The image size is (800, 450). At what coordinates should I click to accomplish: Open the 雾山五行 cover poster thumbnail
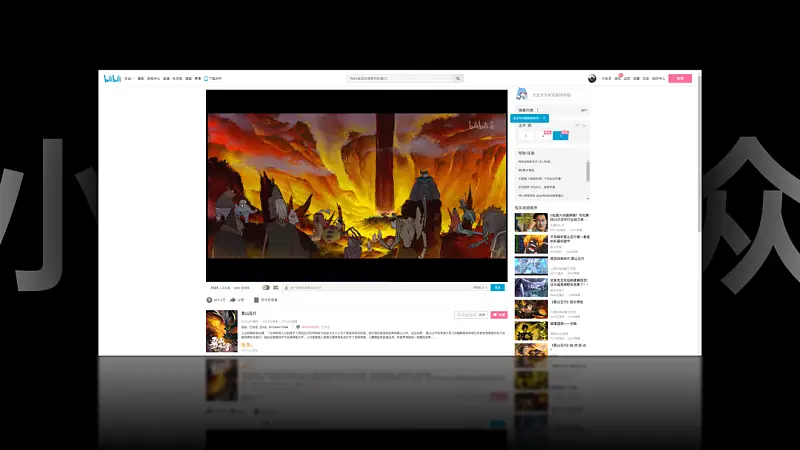[221, 331]
